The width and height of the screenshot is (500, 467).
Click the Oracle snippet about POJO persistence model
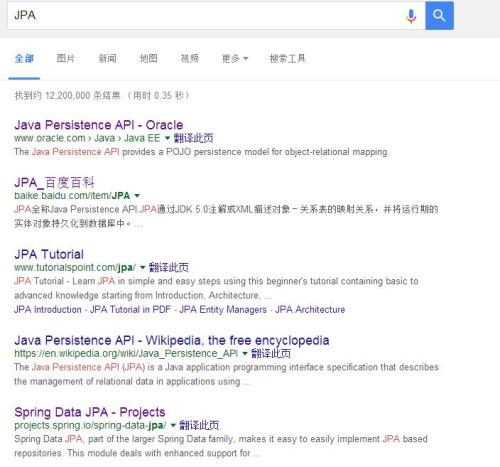coord(202,152)
